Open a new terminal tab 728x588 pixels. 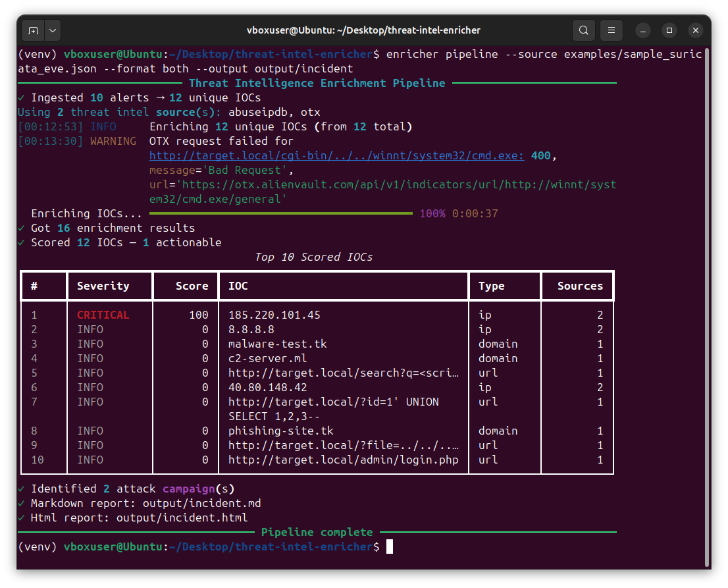click(x=34, y=31)
